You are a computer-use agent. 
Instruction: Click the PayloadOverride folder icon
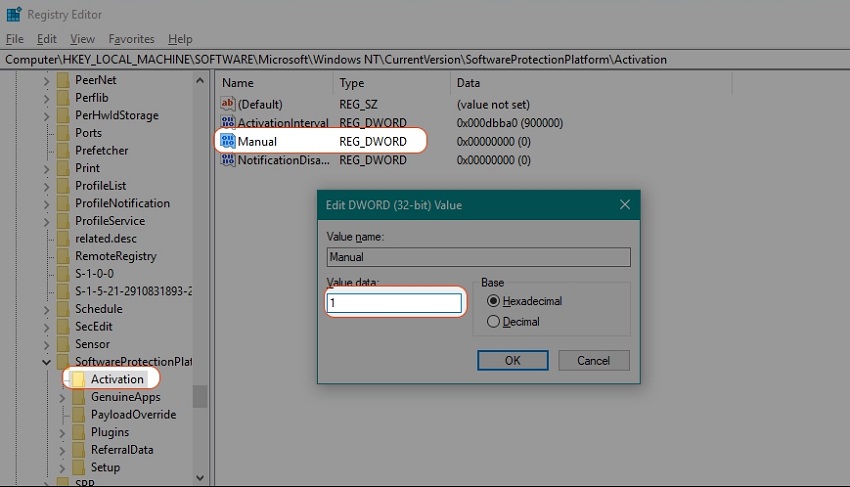(x=79, y=414)
